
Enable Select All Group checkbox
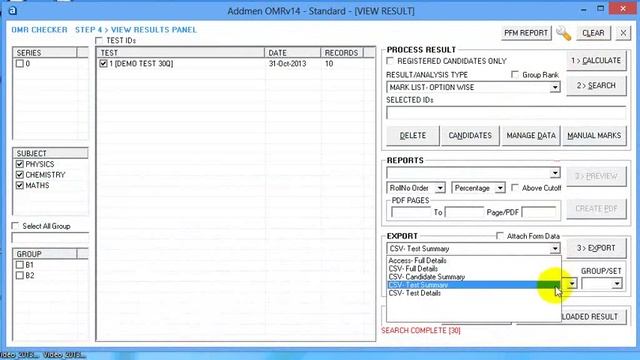tap(16, 226)
